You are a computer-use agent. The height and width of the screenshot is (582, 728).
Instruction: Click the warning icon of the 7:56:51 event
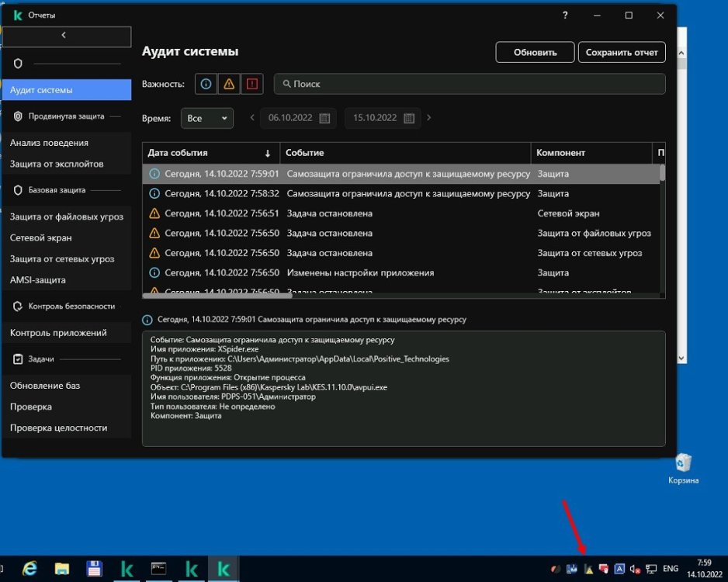(154, 213)
